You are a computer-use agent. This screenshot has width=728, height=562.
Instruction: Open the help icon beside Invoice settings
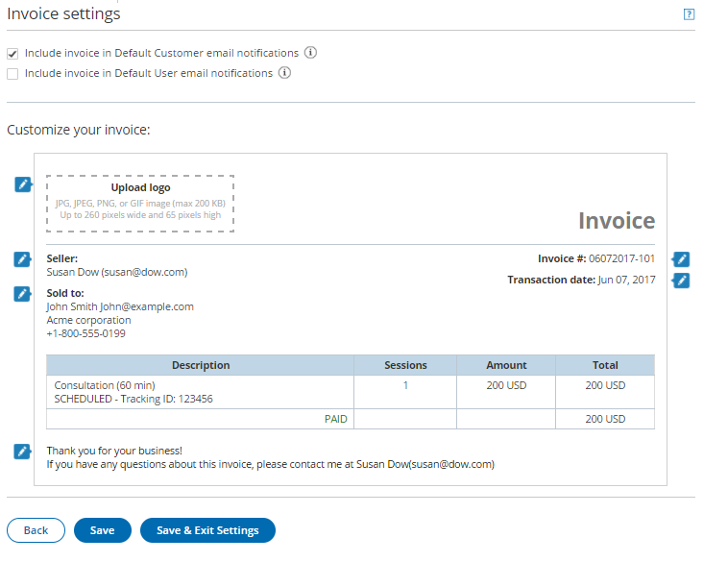tap(689, 14)
